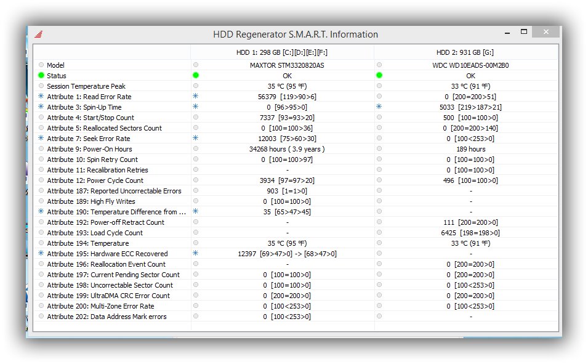Click asterisk icon beside Attribute 190 label
Image resolution: width=588 pixels, height=364 pixels.
(41, 212)
